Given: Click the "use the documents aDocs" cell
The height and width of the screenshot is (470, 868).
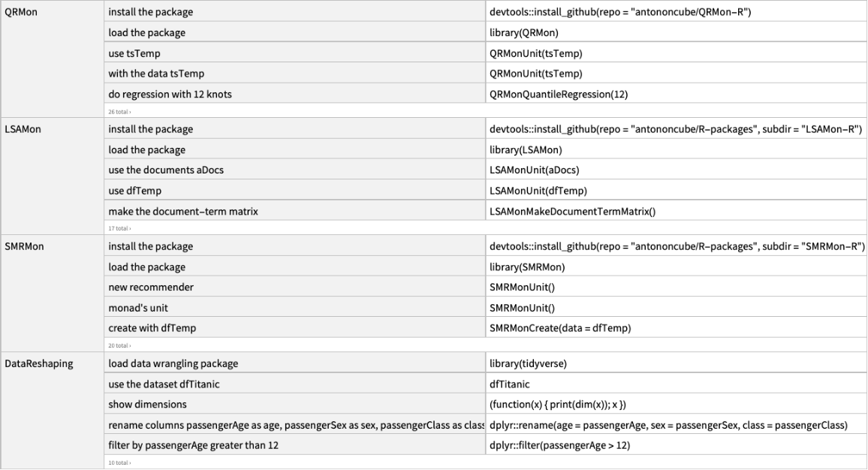Looking at the screenshot, I should point(166,170).
